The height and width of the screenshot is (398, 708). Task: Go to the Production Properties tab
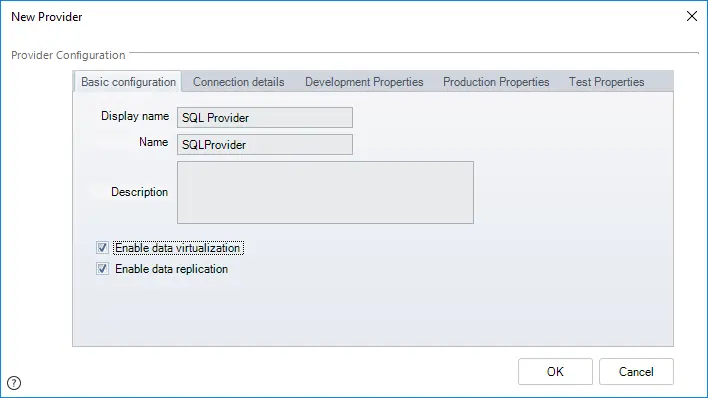pos(496,82)
